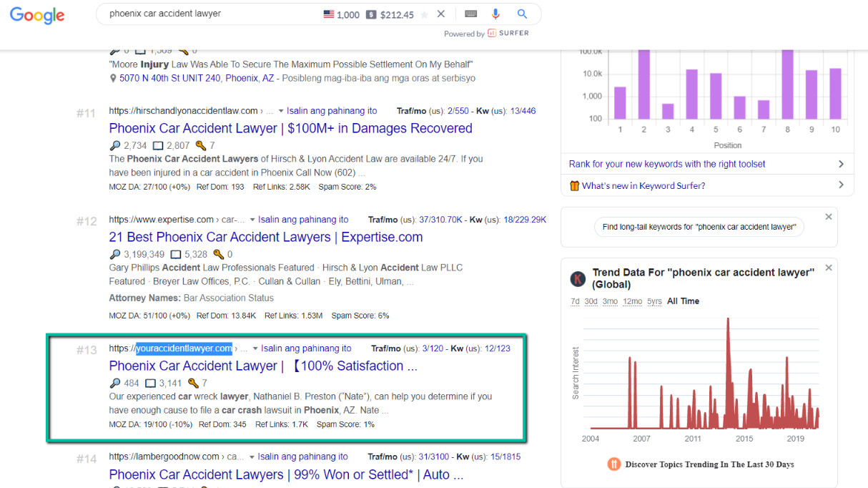Click the blue search magnifier icon
This screenshot has height=488, width=868.
pos(522,14)
